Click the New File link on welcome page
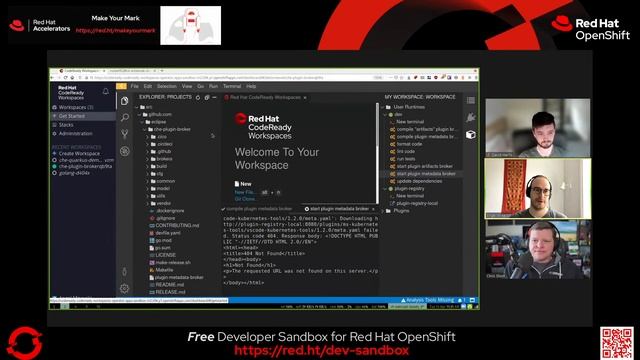 [244, 192]
